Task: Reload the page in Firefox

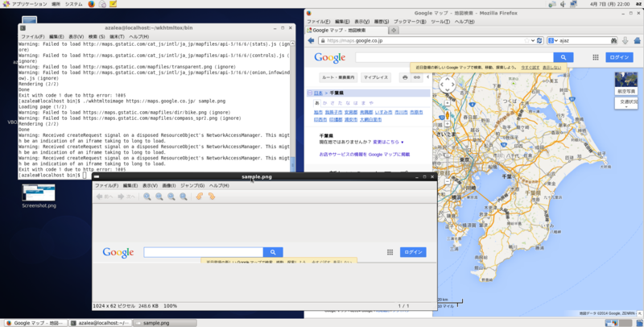Action: 539,40
